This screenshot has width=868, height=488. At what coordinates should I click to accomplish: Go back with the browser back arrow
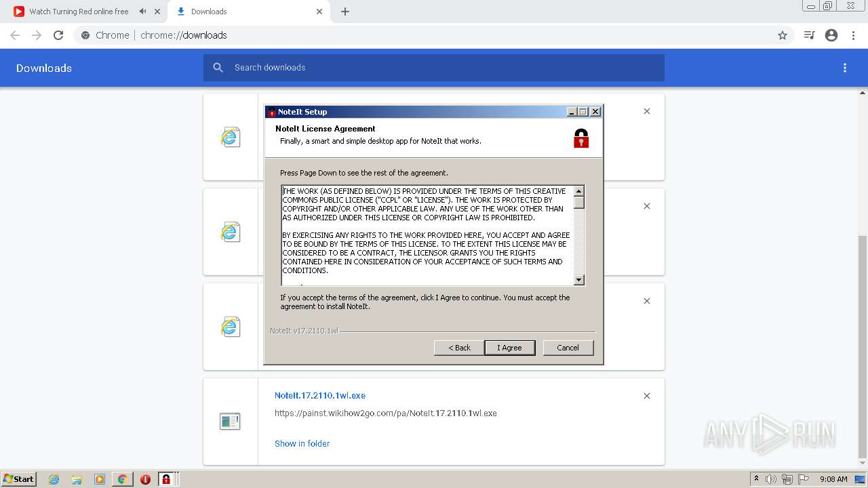tap(15, 35)
